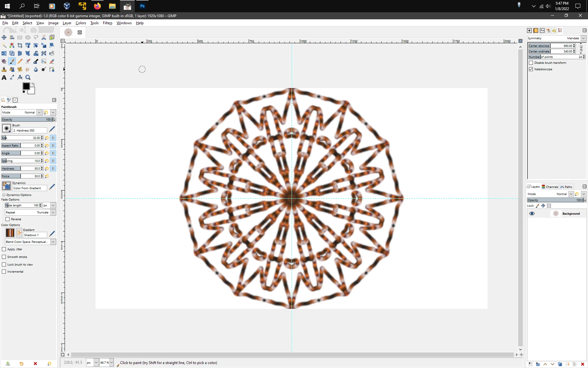Image resolution: width=588 pixels, height=368 pixels.
Task: Click the black foreground color swatch
Action: 26,86
